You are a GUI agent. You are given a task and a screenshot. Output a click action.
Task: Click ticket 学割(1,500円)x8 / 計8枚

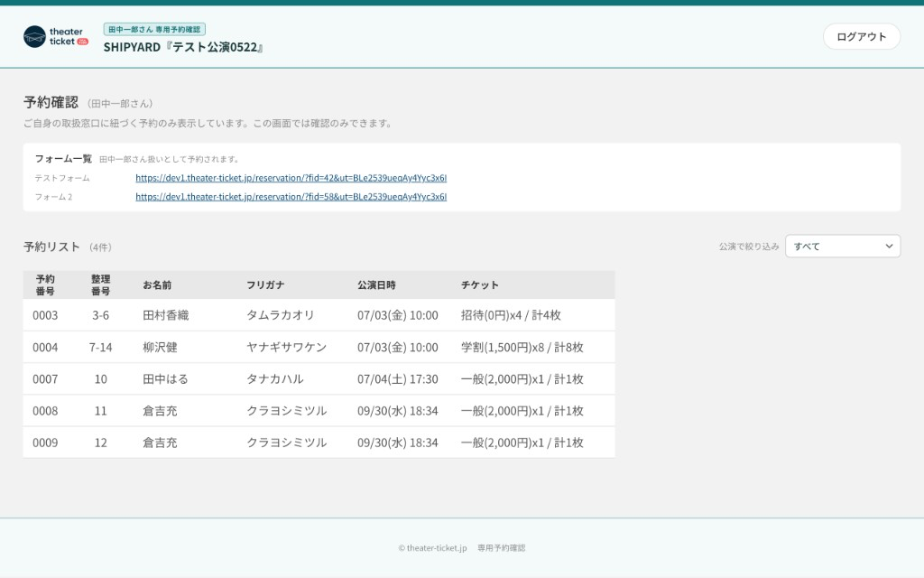(522, 347)
